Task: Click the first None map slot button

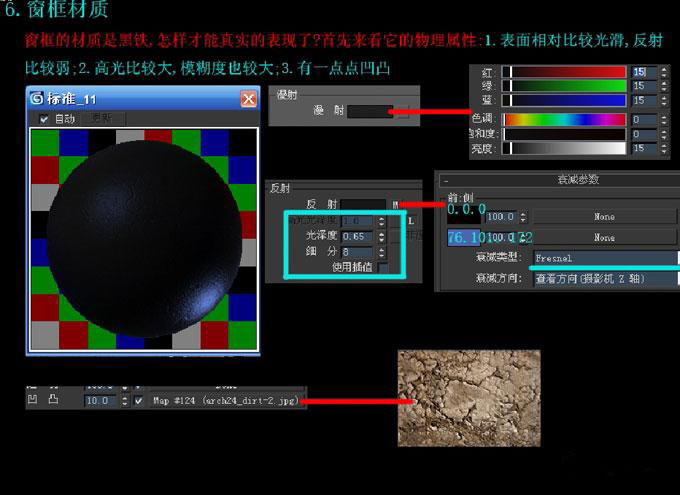Action: pyautogui.click(x=604, y=216)
